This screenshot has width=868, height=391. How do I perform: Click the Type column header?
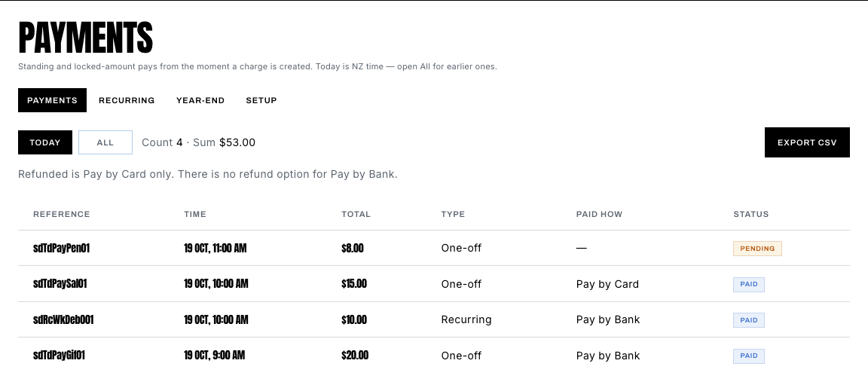click(x=453, y=214)
